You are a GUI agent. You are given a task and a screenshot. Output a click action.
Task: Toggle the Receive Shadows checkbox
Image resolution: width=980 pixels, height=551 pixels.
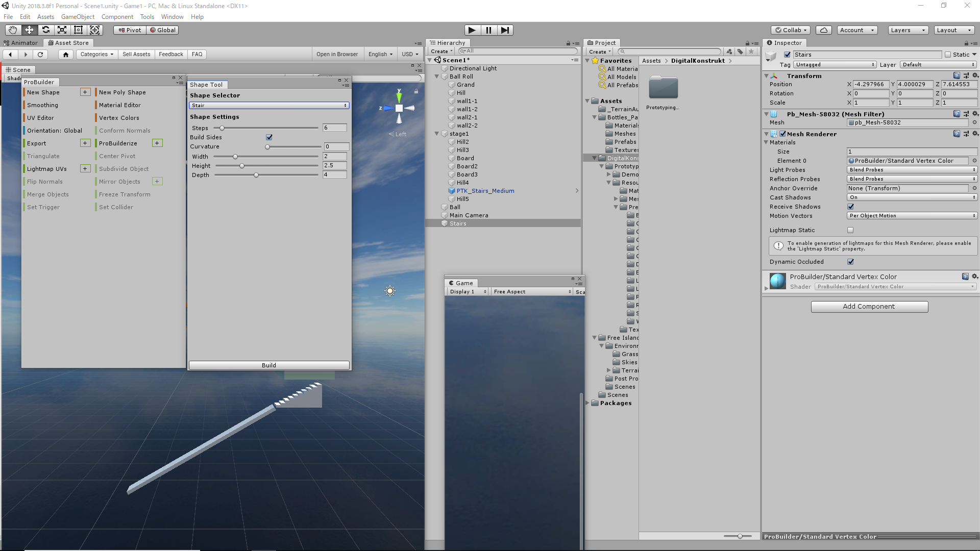(850, 207)
